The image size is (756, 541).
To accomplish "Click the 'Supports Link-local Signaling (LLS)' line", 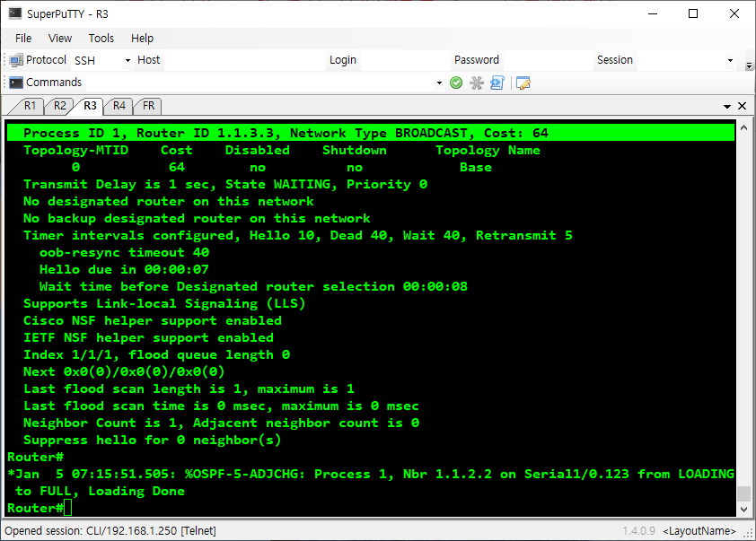I will [x=164, y=303].
